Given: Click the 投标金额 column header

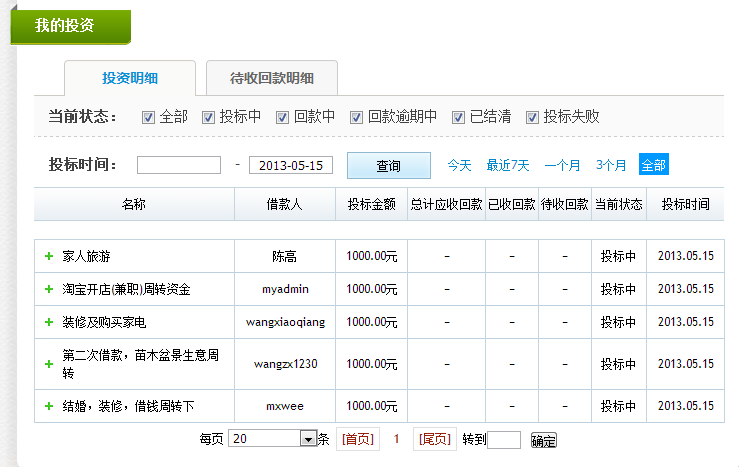Looking at the screenshot, I should click(371, 204).
